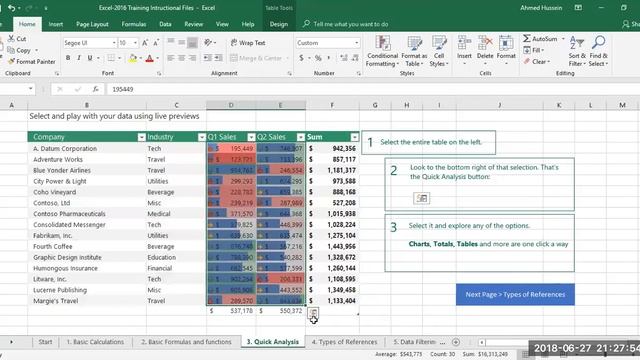640x360 pixels.
Task: Open the font size dropdown
Action: 135,43
